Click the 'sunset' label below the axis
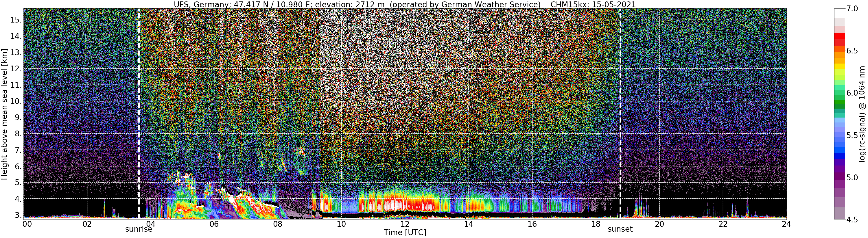 pos(620,229)
